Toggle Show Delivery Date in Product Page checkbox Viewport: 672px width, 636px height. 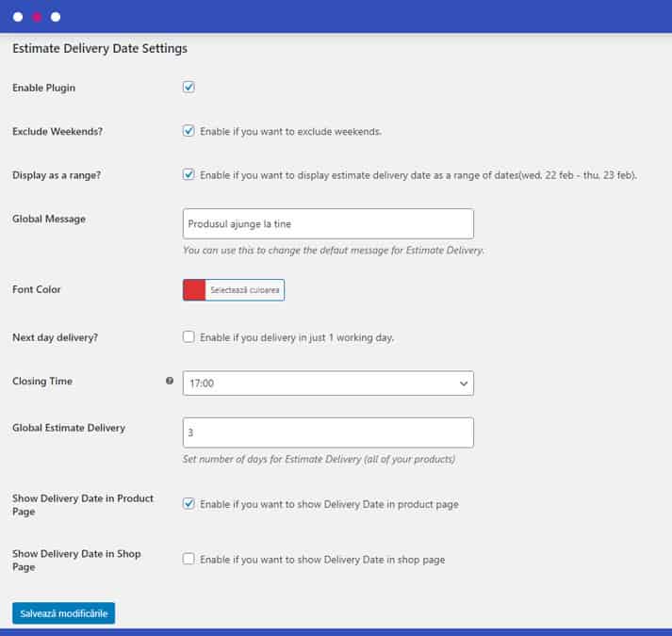(x=188, y=503)
